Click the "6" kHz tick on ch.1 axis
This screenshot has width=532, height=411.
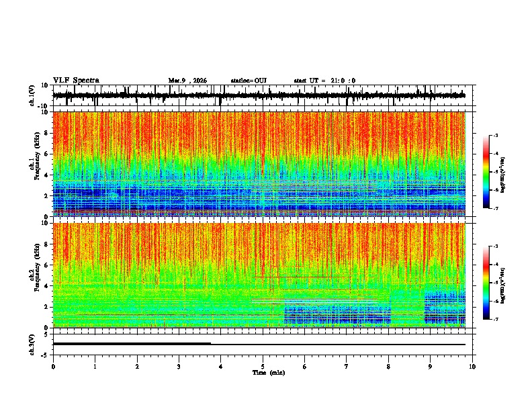pos(46,154)
